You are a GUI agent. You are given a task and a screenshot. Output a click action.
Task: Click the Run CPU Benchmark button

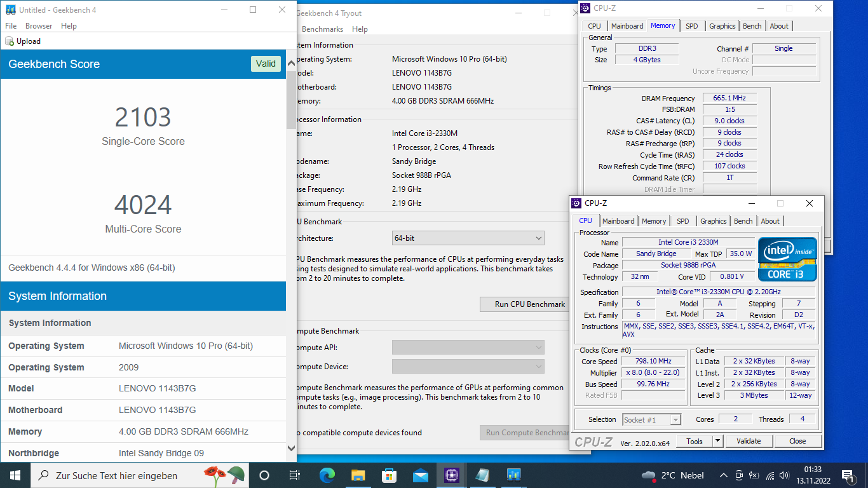[x=524, y=304]
